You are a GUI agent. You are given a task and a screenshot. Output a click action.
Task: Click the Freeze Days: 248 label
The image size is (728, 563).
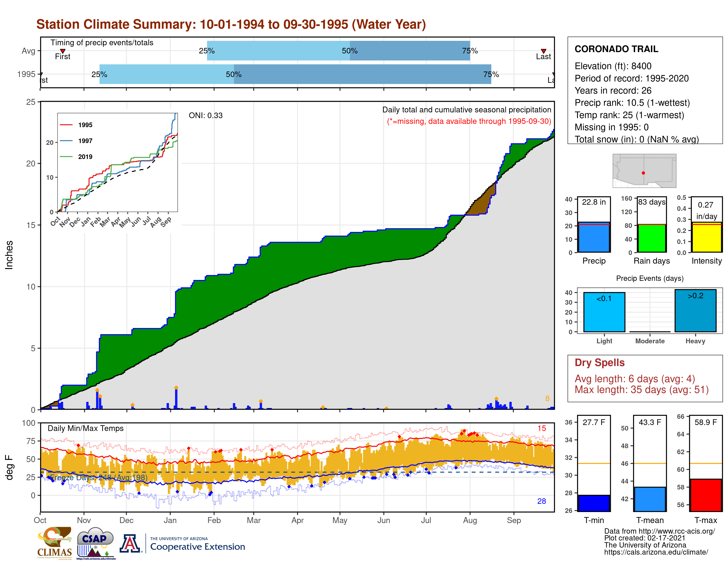pyautogui.click(x=98, y=477)
